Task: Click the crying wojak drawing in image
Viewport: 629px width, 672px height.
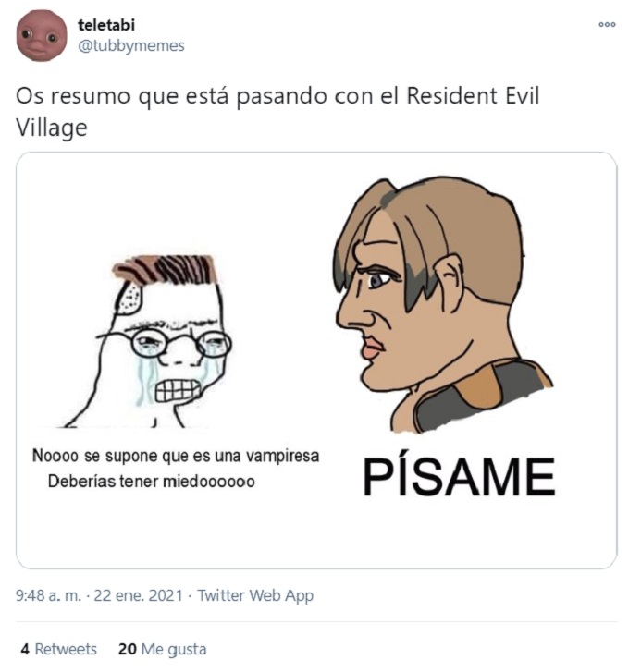Action: [x=153, y=342]
